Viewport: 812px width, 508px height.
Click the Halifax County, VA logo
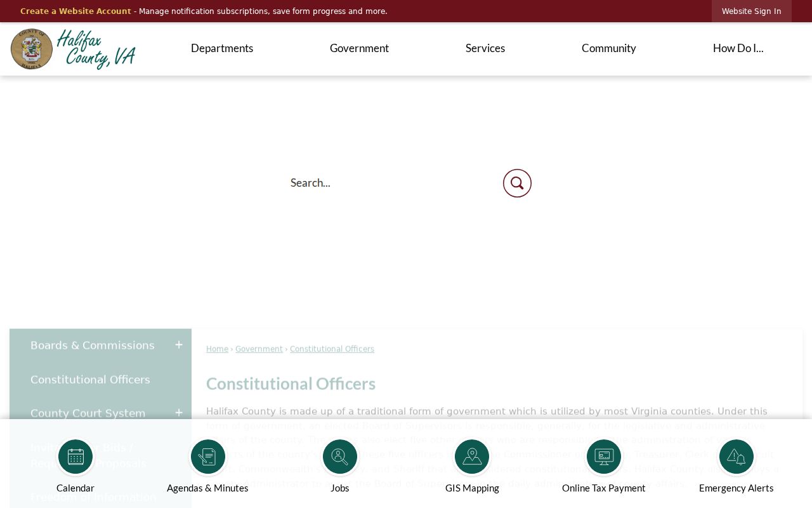tap(73, 49)
